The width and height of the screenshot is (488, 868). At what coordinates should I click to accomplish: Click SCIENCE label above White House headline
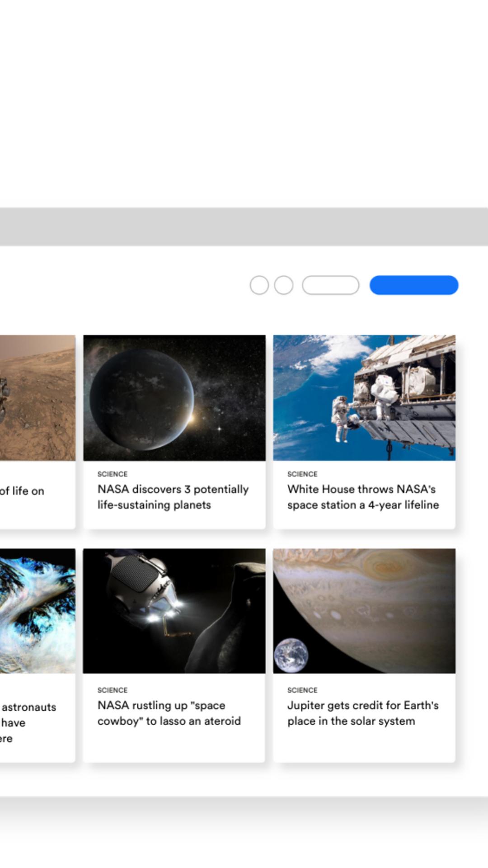[x=302, y=474]
